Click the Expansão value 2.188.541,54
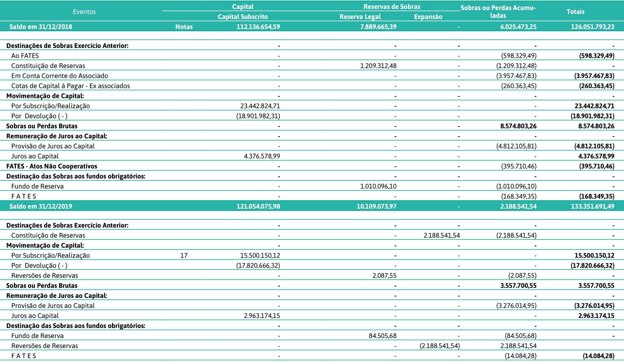The image size is (624, 364). pyautogui.click(x=442, y=235)
